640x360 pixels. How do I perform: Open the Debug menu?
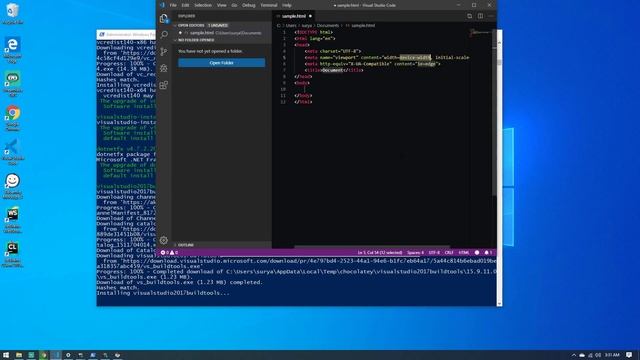249,5
